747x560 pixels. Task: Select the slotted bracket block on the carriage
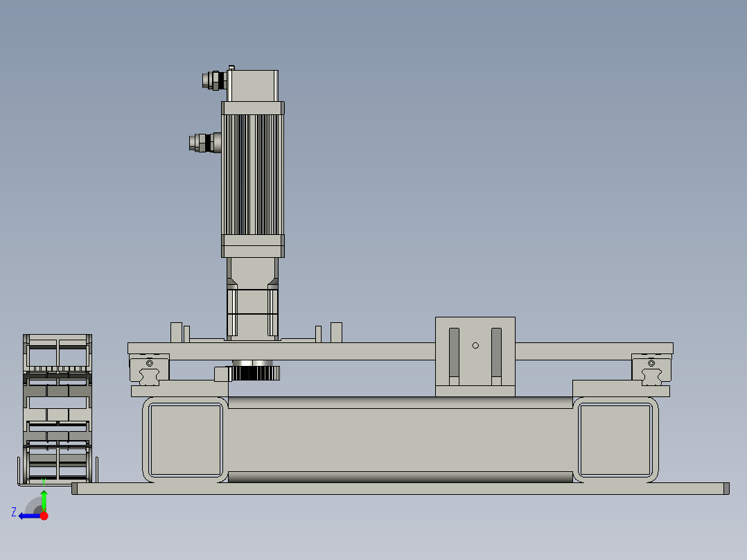point(475,356)
